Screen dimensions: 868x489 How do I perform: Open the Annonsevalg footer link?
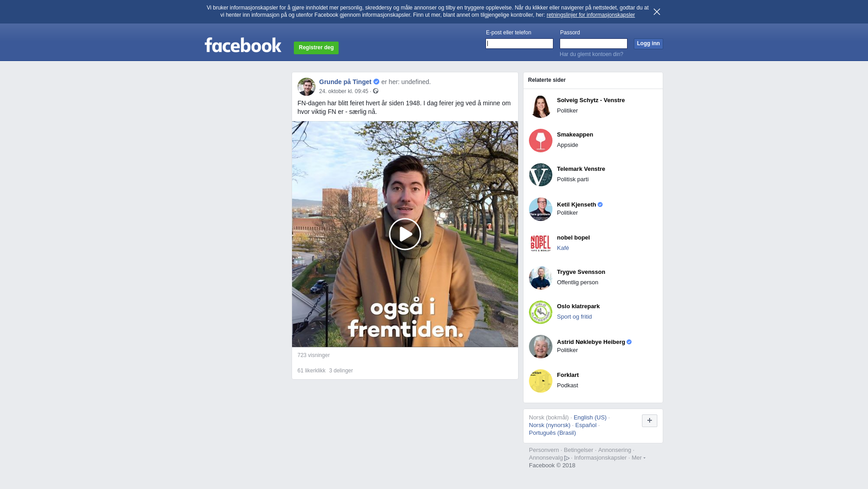coord(546,458)
